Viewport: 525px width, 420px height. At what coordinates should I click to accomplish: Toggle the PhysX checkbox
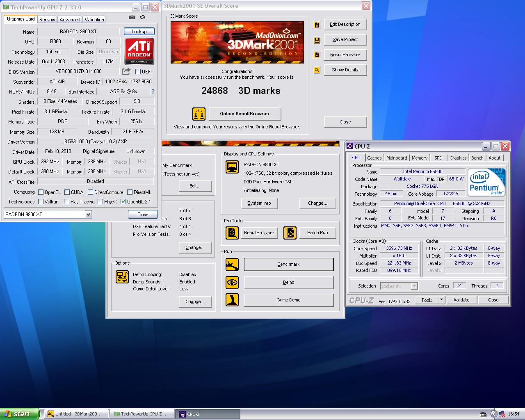(x=100, y=202)
